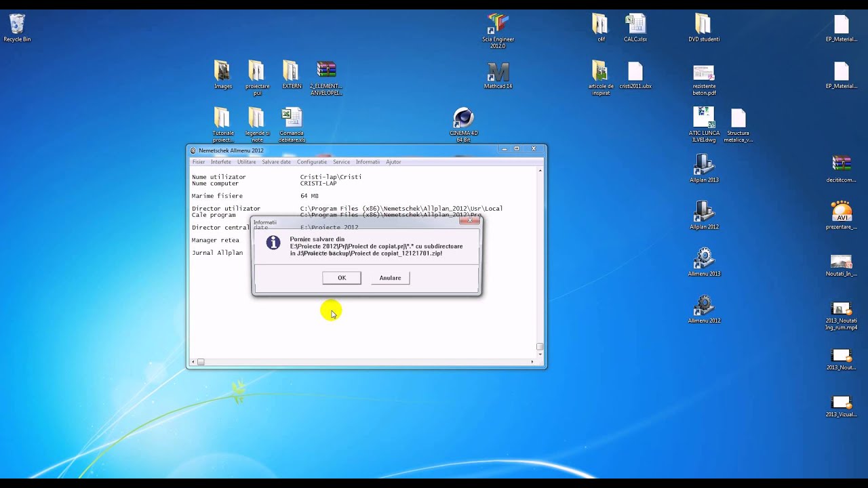The image size is (868, 488).
Task: Open the decitbitcom archive icon
Action: [842, 169]
